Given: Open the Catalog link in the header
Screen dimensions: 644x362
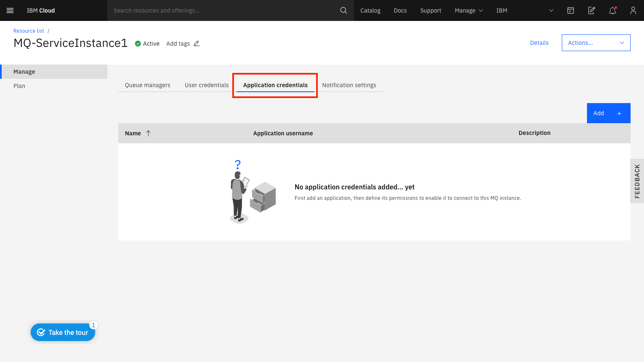Looking at the screenshot, I should coord(370,10).
